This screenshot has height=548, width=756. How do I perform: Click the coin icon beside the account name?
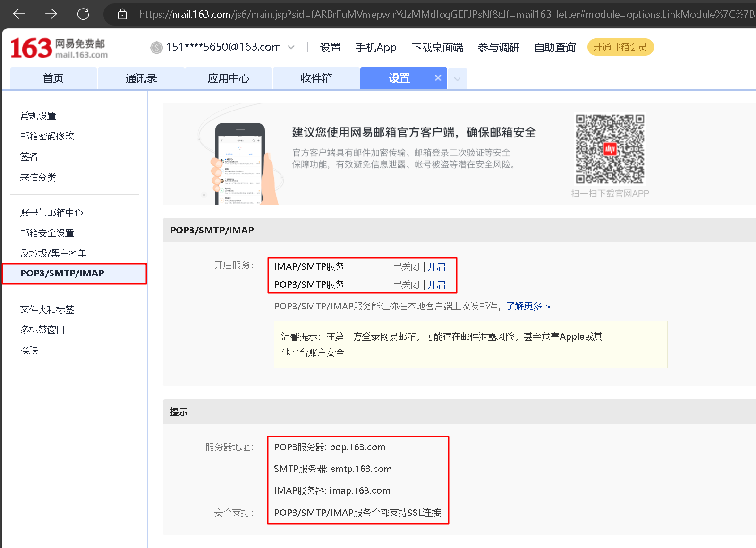(156, 47)
